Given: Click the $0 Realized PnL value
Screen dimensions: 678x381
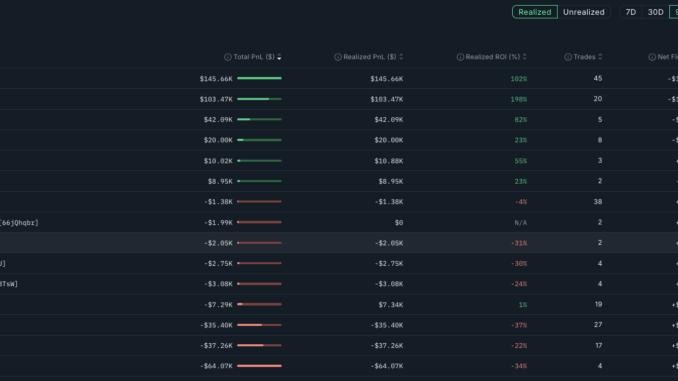Looking at the screenshot, I should pos(399,223).
